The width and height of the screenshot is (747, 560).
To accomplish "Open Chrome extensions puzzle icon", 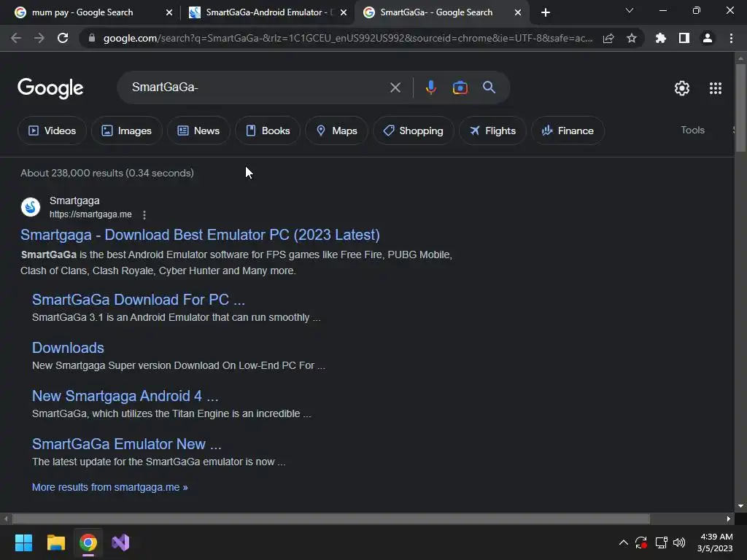I will (661, 38).
